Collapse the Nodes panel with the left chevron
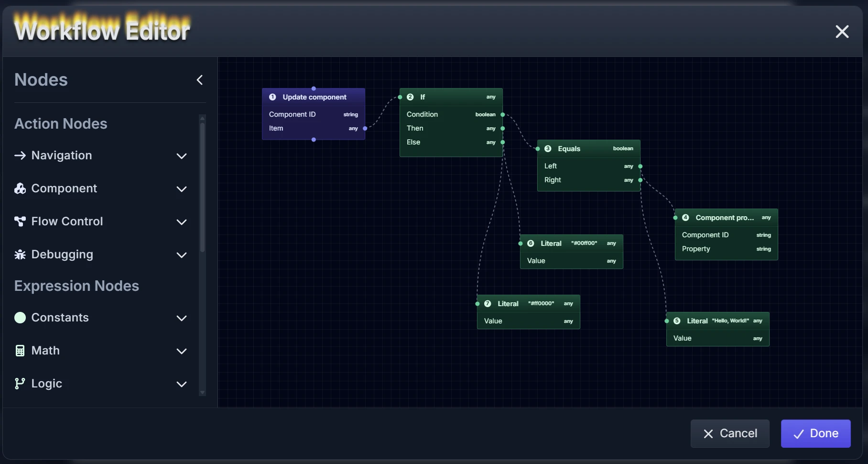This screenshot has height=464, width=868. (200, 80)
